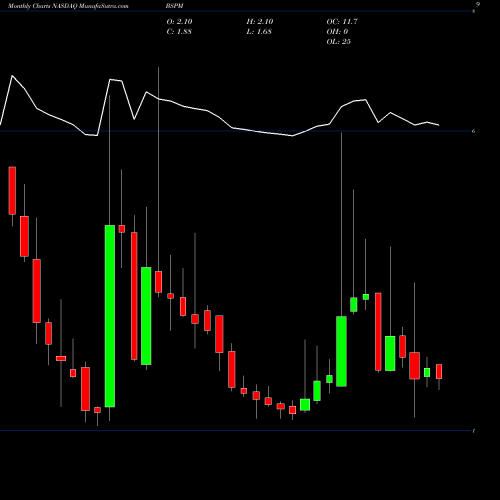Viewport: 500px width, 500px height.
Task: Click the 'Monthly Charts NASDAQ MunafaSutra.com' title text
Action: click(68, 6)
